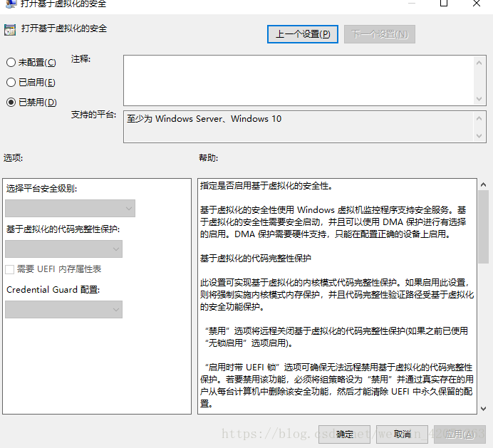Select the 未配置 radio button
Image resolution: width=493 pixels, height=448 pixels.
coord(11,63)
